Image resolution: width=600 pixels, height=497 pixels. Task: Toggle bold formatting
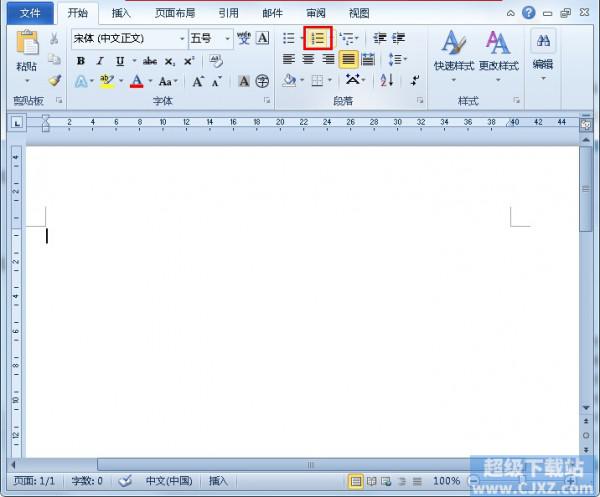(81, 60)
